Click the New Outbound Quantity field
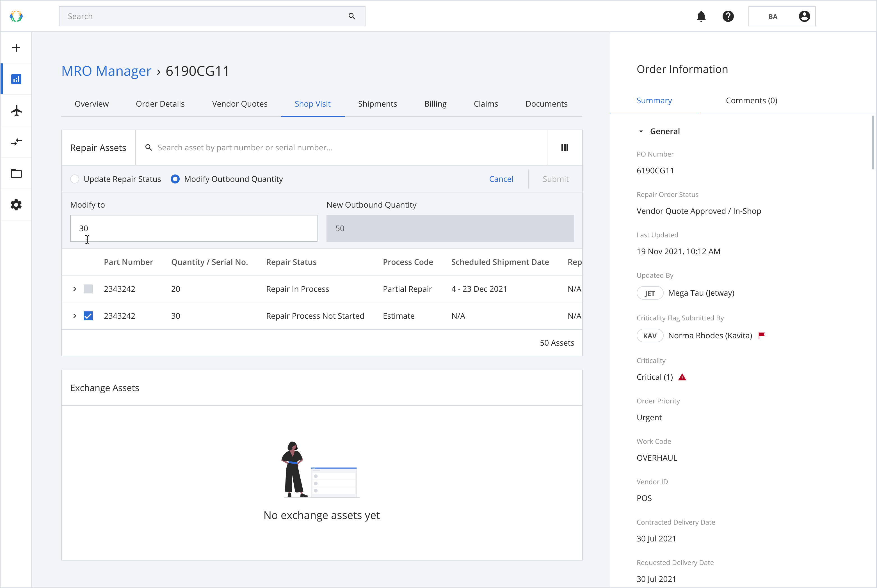The height and width of the screenshot is (588, 877). coord(450,228)
